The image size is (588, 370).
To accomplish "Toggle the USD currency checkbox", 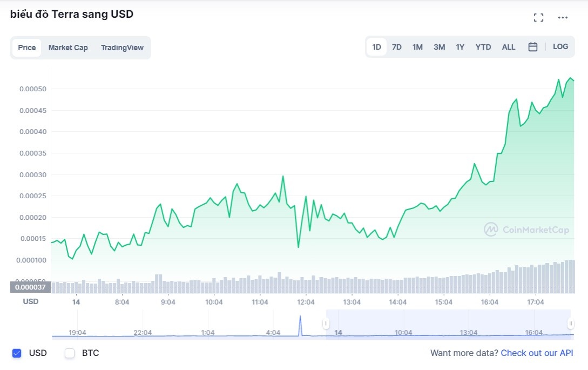I will (17, 353).
